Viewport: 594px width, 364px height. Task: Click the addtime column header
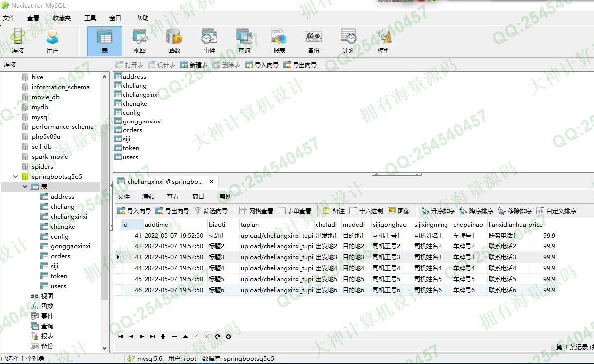pos(175,225)
